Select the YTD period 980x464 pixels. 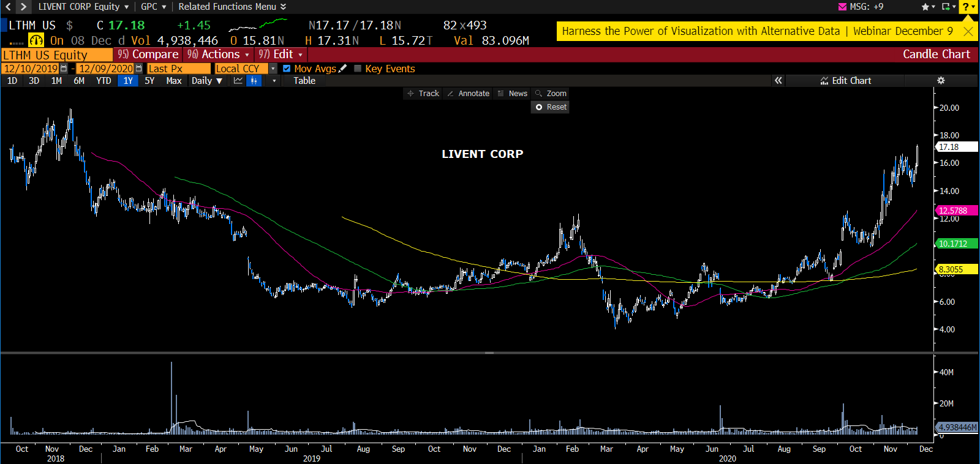click(104, 81)
